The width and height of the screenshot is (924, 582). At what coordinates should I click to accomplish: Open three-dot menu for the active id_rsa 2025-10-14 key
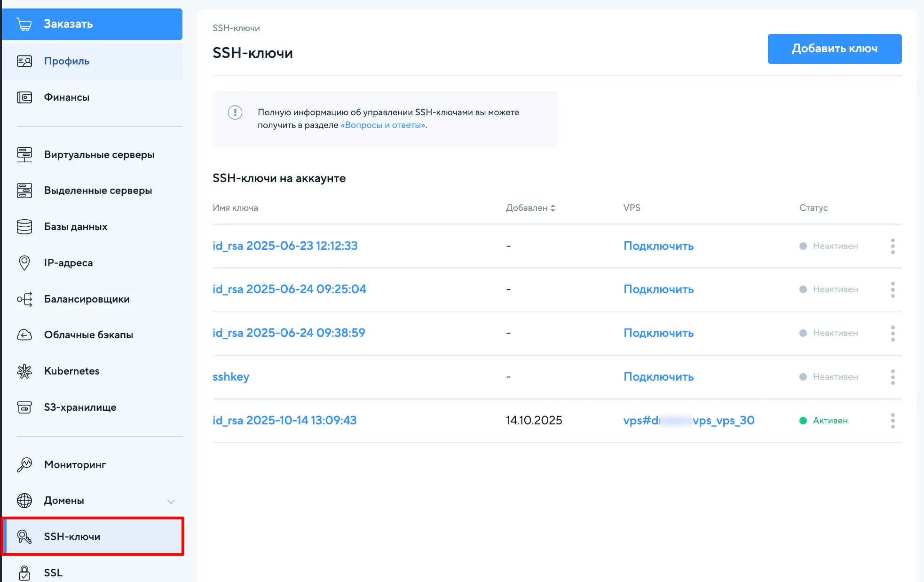[x=892, y=421]
